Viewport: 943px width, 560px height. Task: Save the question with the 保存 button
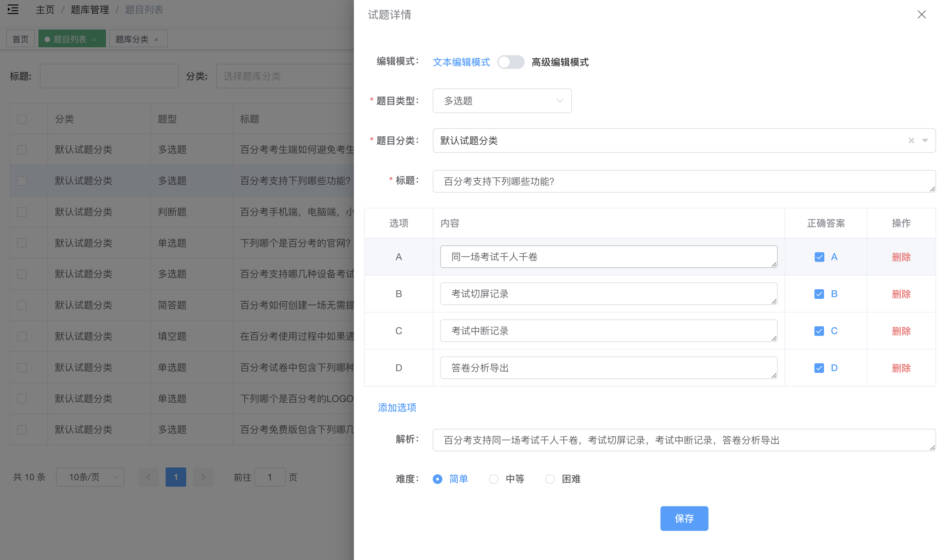click(x=684, y=518)
